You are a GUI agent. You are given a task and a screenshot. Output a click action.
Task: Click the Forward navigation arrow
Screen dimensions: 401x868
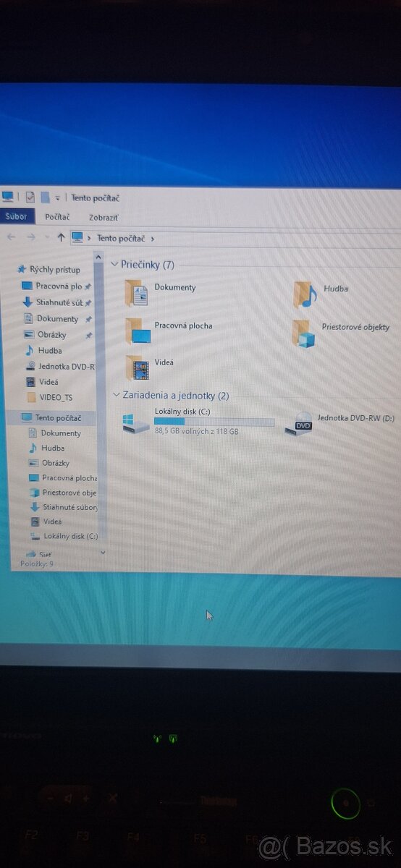[30, 237]
